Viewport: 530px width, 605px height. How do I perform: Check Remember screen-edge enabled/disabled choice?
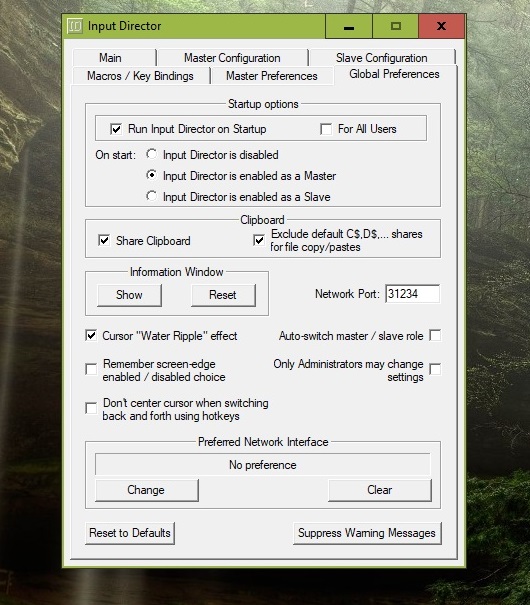click(x=91, y=369)
